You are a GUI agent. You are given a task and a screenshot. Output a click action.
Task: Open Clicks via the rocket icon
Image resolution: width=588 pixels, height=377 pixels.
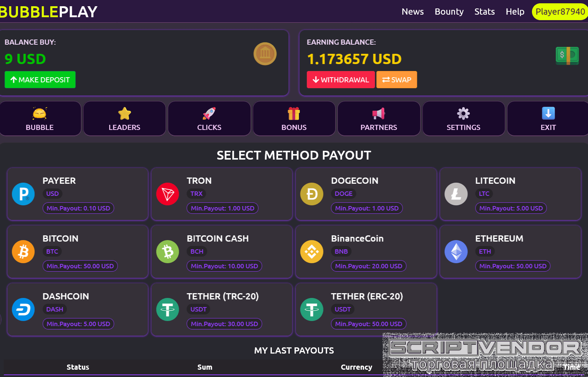point(209,113)
